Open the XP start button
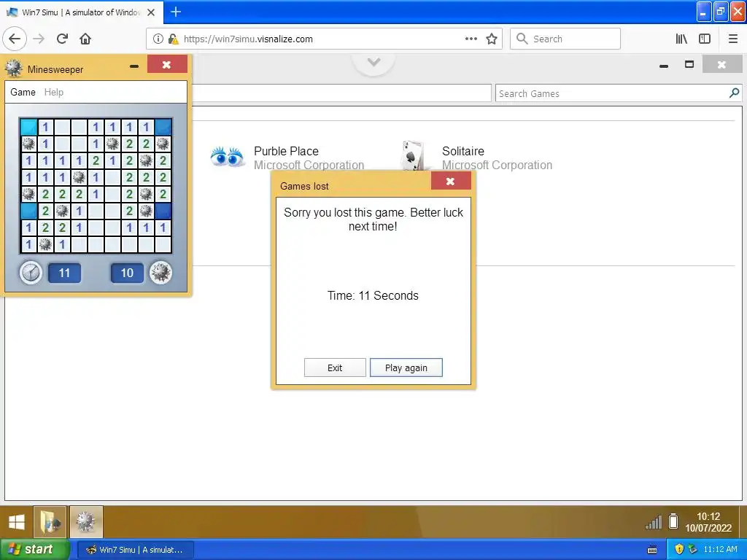The height and width of the screenshot is (560, 747). [35, 550]
